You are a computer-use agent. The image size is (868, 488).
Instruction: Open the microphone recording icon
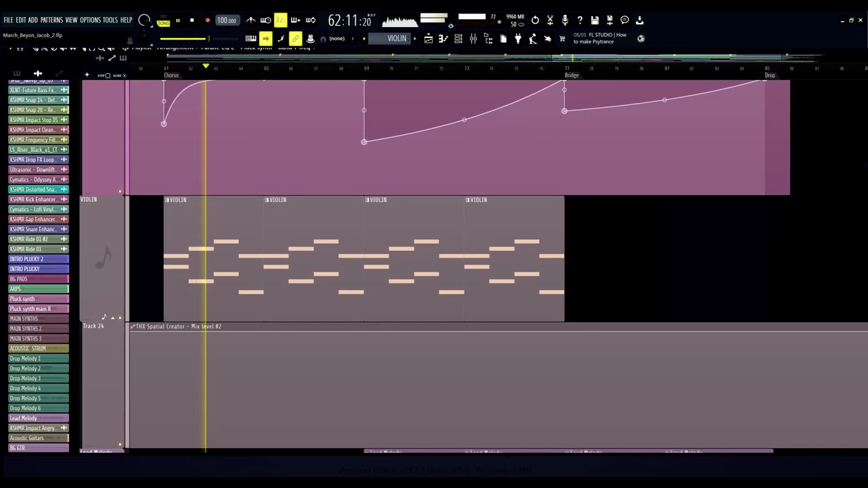[x=565, y=20]
